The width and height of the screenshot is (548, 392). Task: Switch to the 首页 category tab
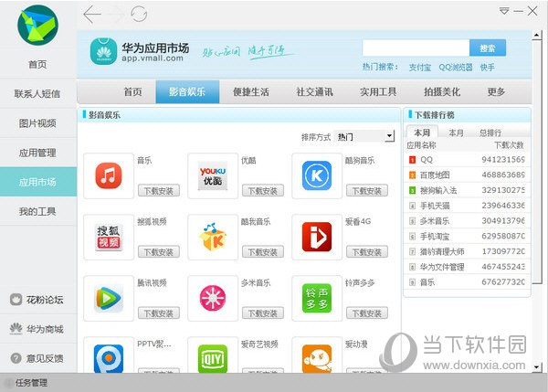tap(132, 92)
